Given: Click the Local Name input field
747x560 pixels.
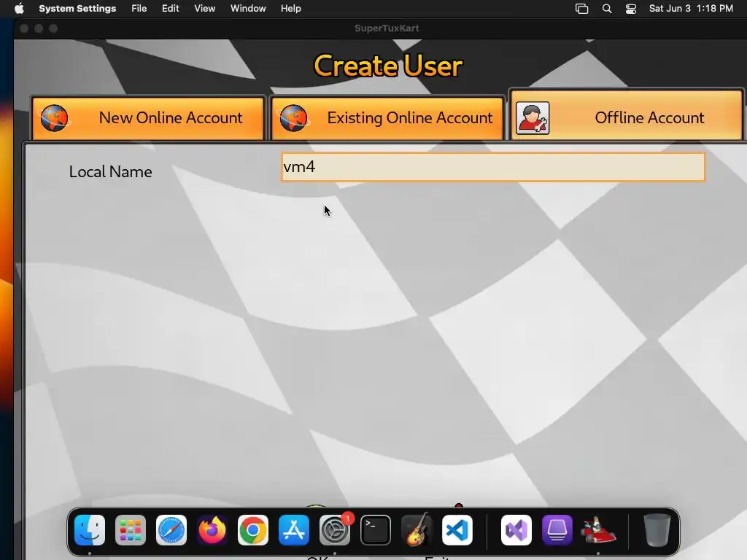Looking at the screenshot, I should [x=493, y=167].
